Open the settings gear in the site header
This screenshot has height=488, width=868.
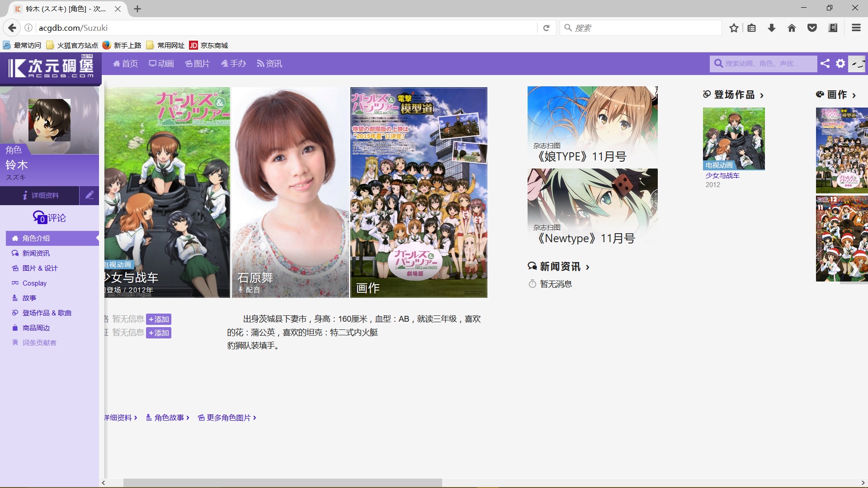point(840,64)
